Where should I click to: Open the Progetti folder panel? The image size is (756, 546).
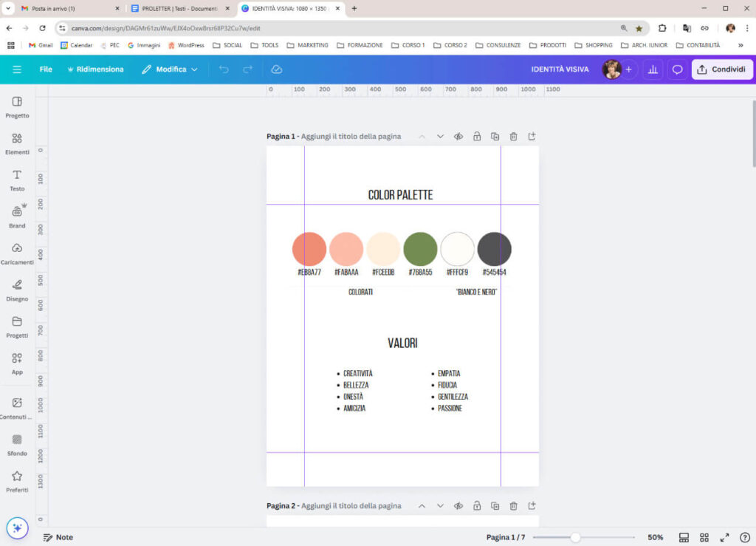(x=18, y=327)
